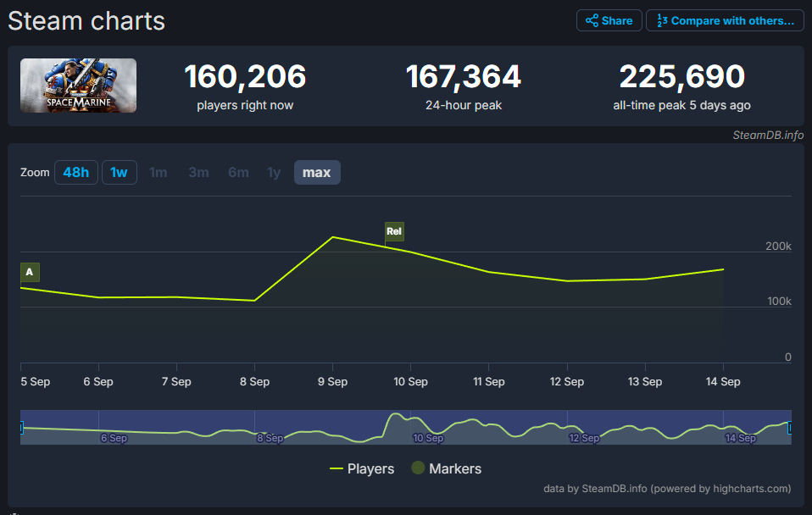The height and width of the screenshot is (515, 812).
Task: Click the 1y zoom option
Action: [x=274, y=172]
